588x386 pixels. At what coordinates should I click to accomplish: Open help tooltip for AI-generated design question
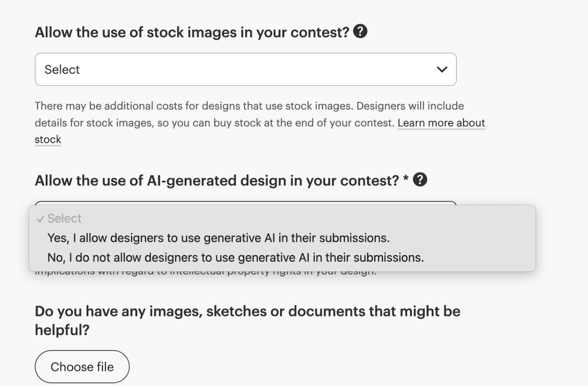(x=420, y=180)
